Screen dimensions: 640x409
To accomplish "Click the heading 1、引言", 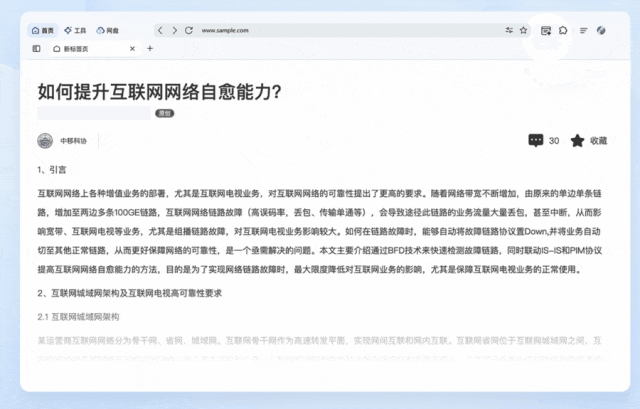I will tap(51, 170).
